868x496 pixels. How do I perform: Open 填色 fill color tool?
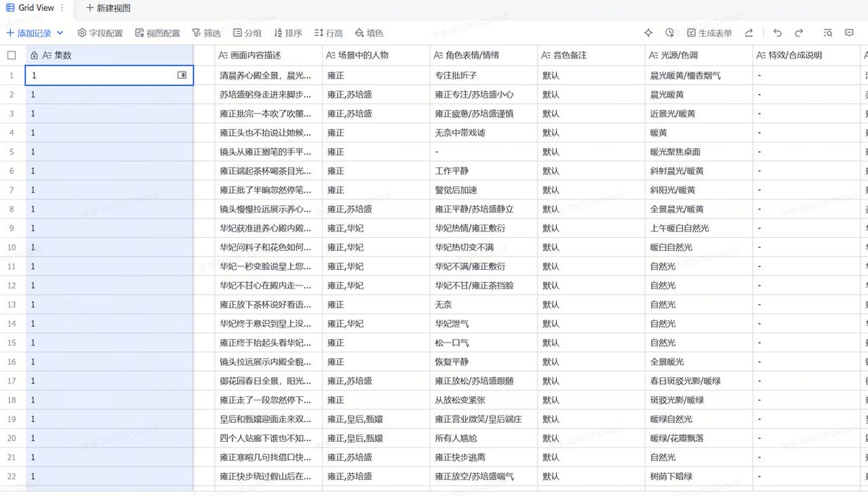[x=369, y=33]
